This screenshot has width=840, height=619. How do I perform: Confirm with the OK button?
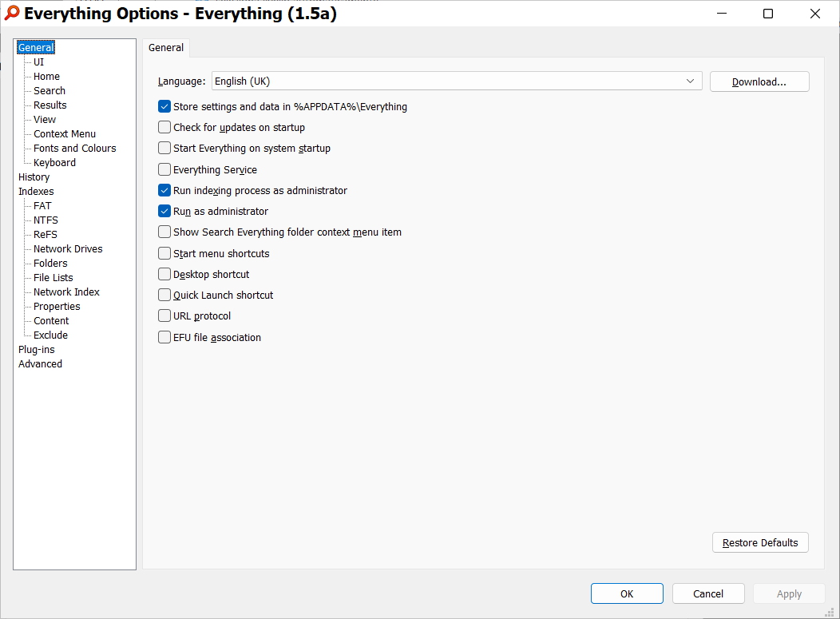click(x=627, y=593)
